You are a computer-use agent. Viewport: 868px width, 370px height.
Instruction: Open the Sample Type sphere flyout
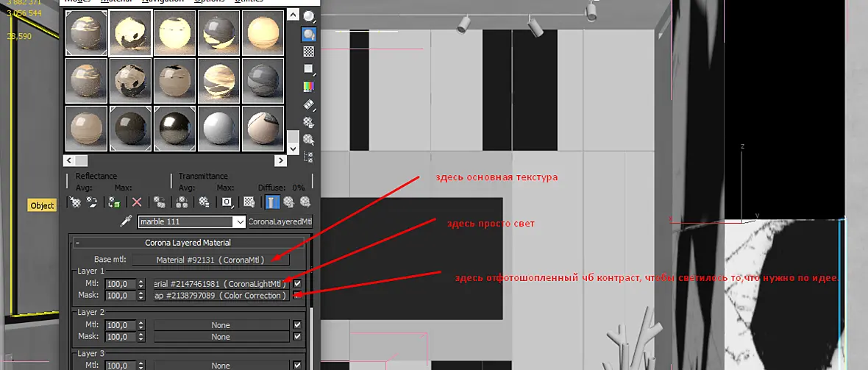click(309, 16)
